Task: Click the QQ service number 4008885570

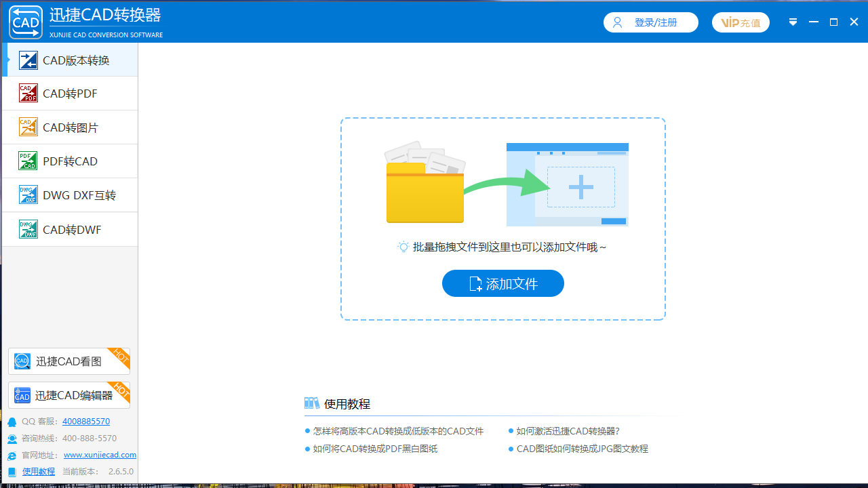Action: tap(85, 421)
